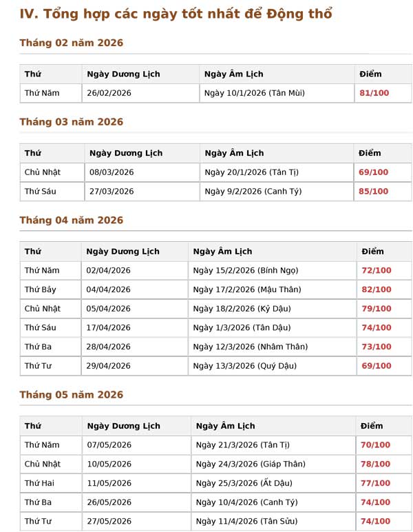
Task: Click the "Tháng 03 năm 2026" heading
Action: tap(71, 122)
